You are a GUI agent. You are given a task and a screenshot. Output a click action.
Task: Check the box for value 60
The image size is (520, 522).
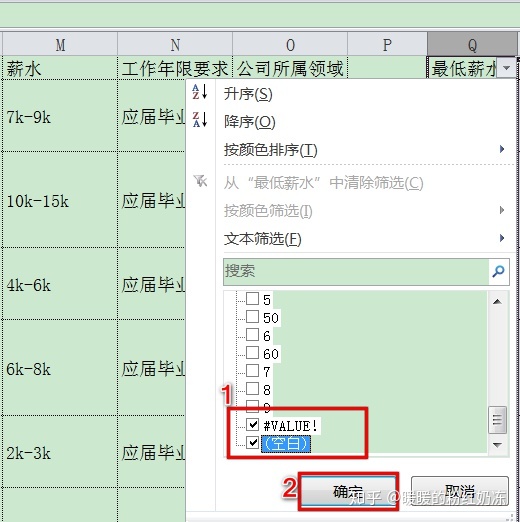252,352
